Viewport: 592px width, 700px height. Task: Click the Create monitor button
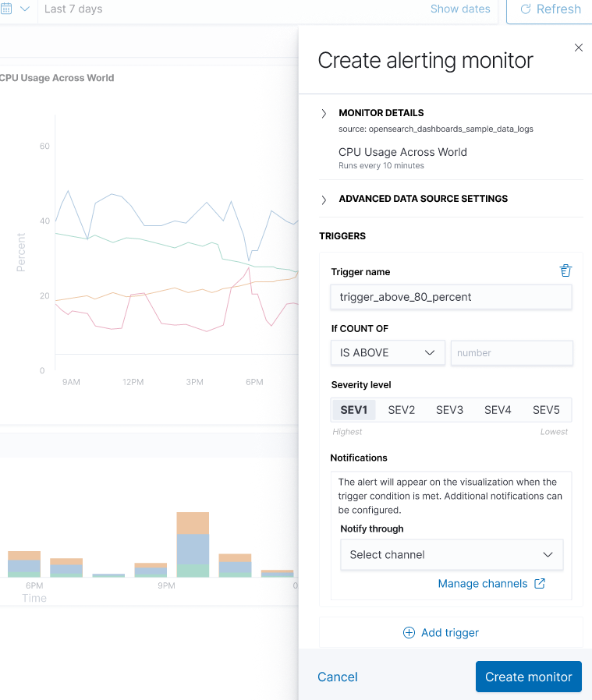click(528, 677)
